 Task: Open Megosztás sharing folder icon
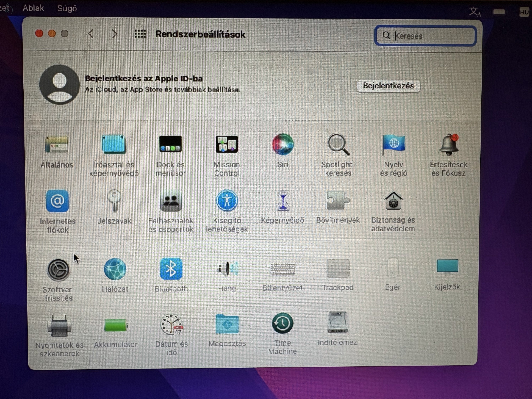pos(227,324)
